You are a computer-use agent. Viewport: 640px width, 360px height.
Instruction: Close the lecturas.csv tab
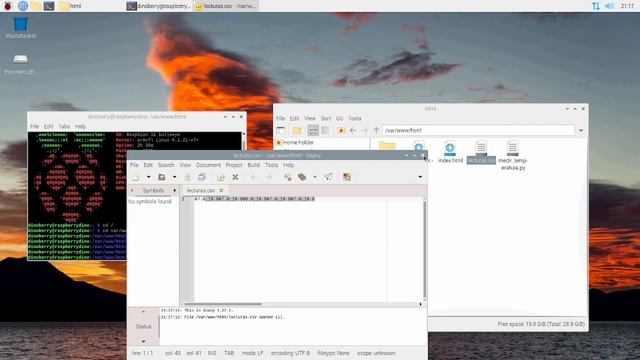[x=222, y=191]
